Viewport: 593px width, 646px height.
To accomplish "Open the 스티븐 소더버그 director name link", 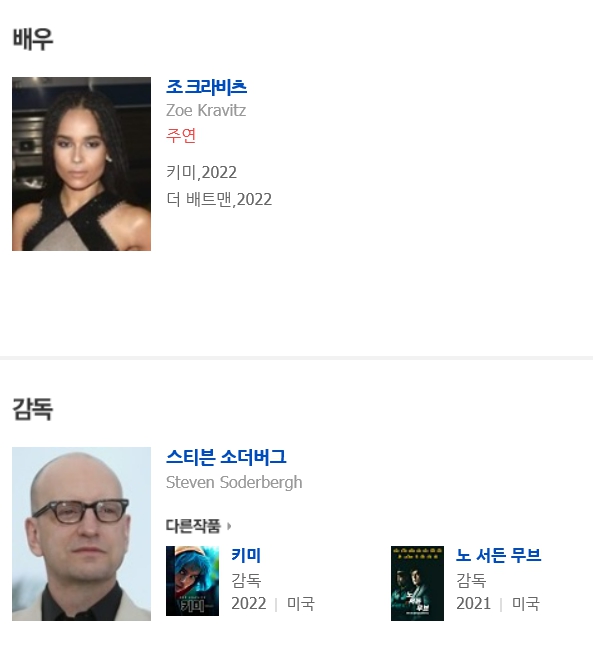I will coord(226,457).
